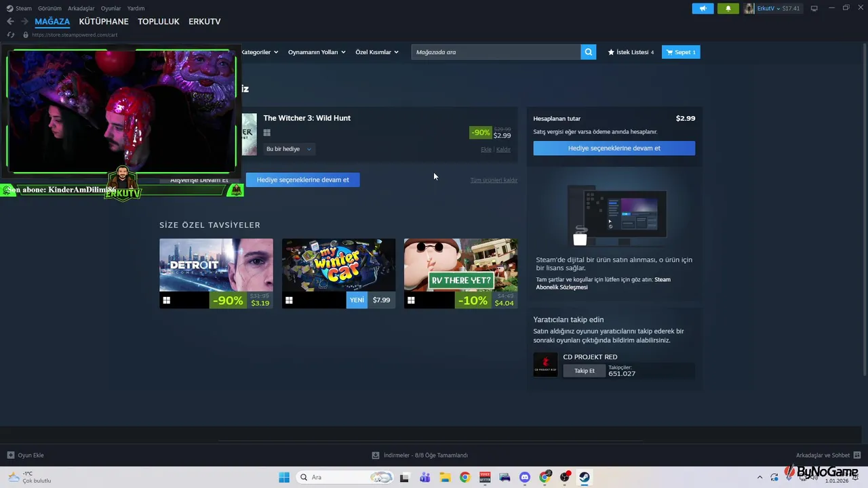Click the Windows taskbar Ara search box
This screenshot has width=868, height=488.
(x=345, y=477)
